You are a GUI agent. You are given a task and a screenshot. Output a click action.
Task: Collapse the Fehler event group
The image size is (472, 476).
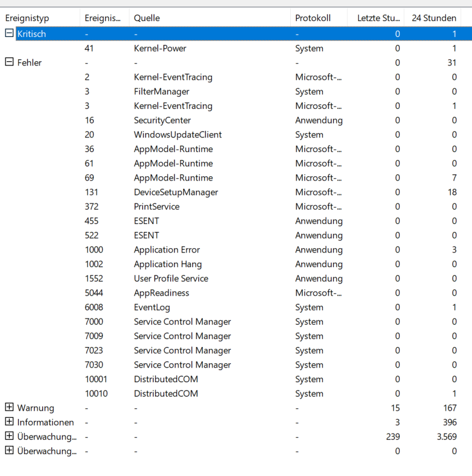[x=10, y=62]
